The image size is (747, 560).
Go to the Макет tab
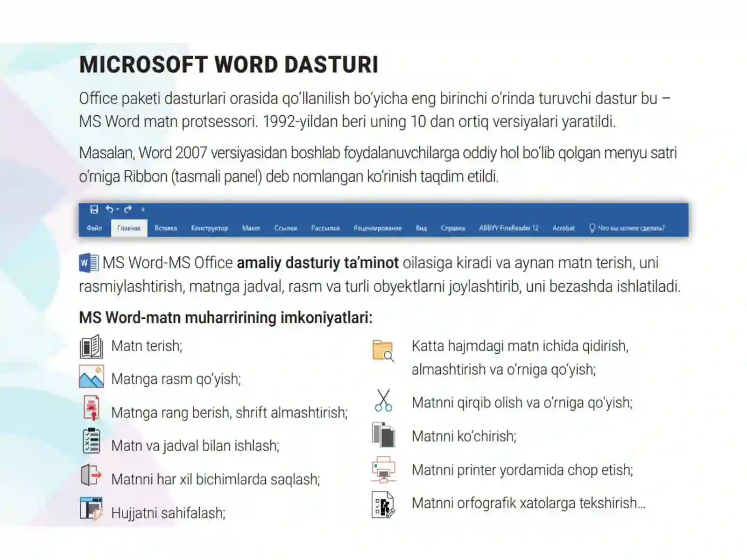coord(251,228)
